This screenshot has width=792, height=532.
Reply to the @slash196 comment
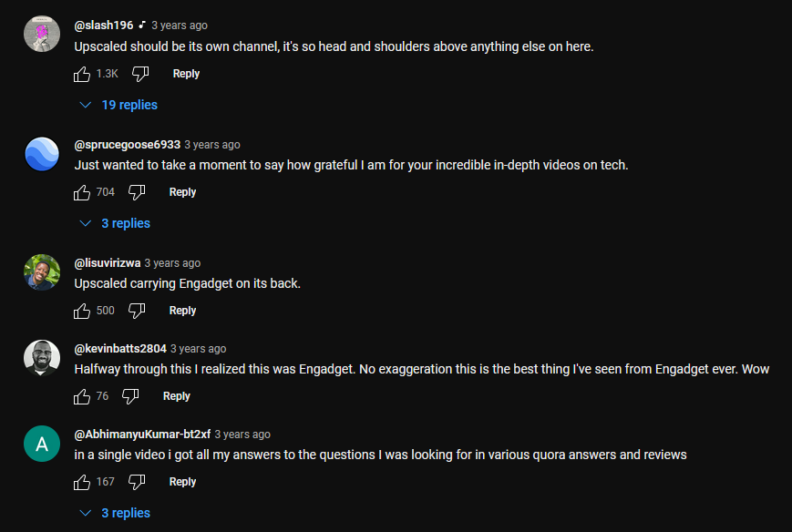[x=186, y=74]
